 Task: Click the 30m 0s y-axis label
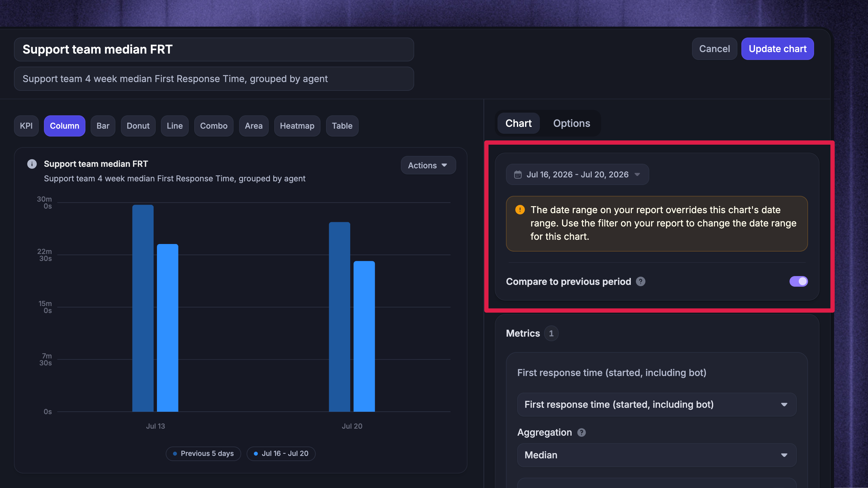coord(45,203)
